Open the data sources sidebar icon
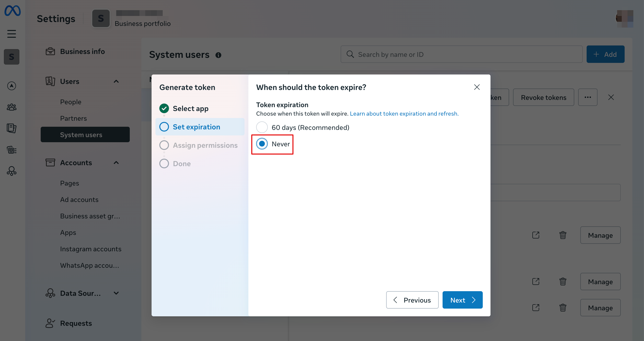Viewport: 644px width, 341px height. point(12,171)
